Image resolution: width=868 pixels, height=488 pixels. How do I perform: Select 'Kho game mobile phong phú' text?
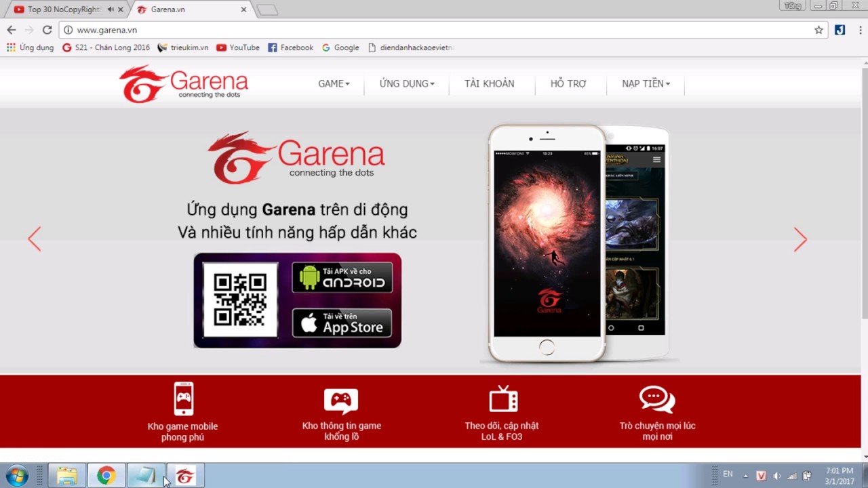(x=183, y=432)
